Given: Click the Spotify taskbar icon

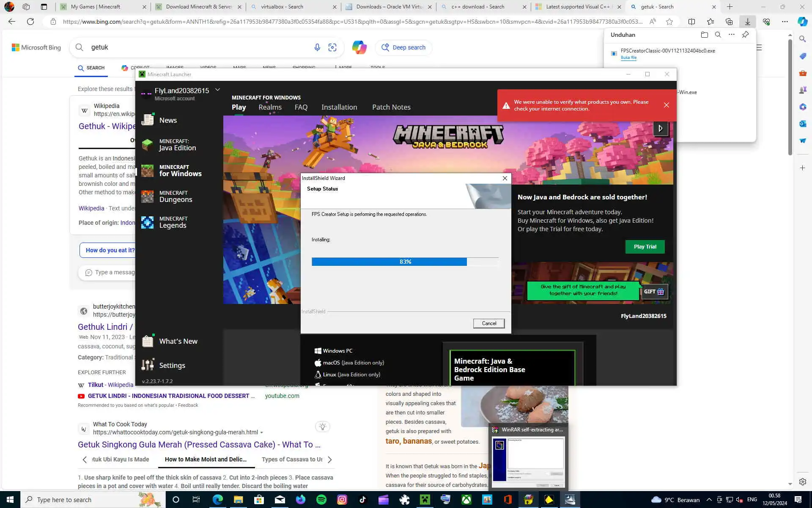Looking at the screenshot, I should tap(321, 500).
